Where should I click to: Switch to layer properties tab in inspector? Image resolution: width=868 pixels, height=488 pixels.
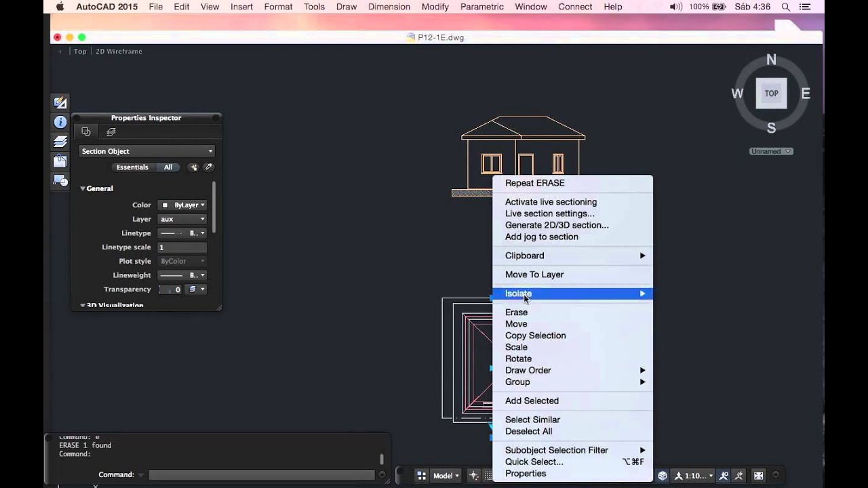(111, 132)
